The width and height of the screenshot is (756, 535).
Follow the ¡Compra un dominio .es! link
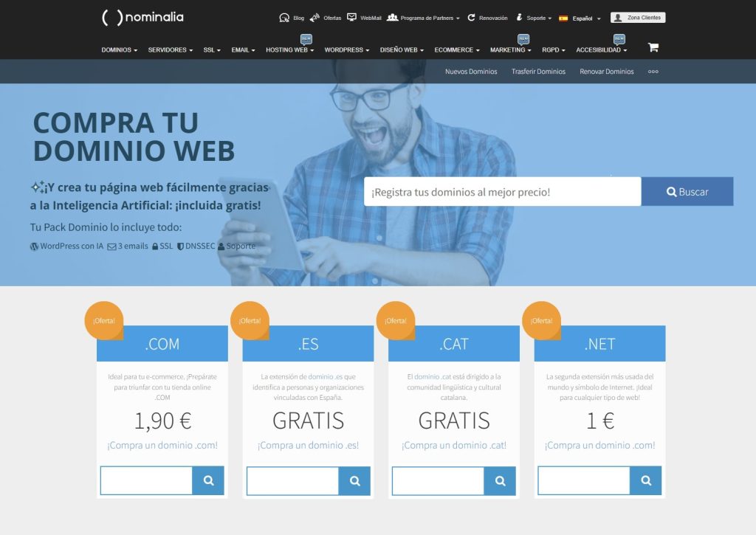(x=308, y=445)
